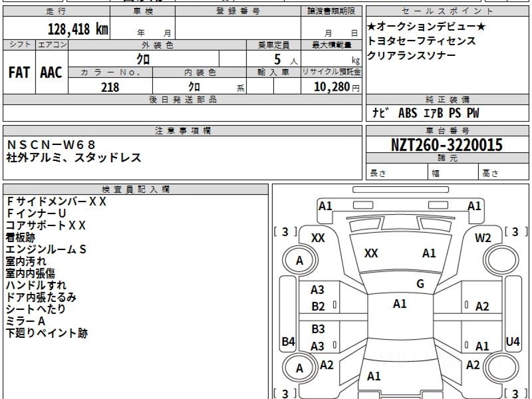Select the ハンドルすれ inspector note
This screenshot has width=532, height=399.
pyautogui.click(x=36, y=286)
